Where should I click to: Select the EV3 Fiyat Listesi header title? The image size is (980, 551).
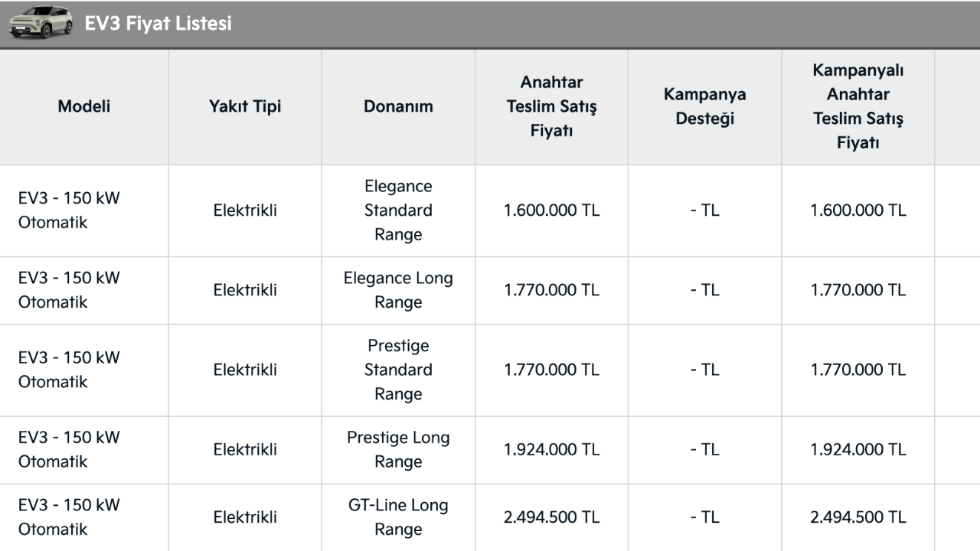(158, 24)
